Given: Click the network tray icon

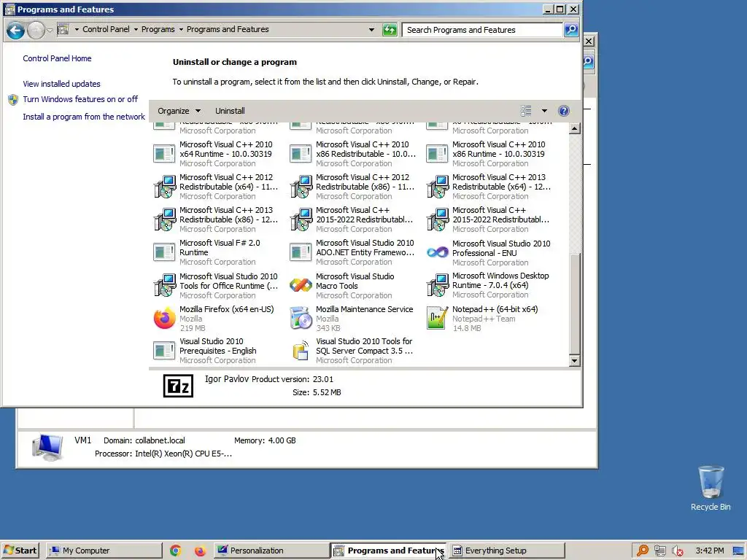Looking at the screenshot, I should [659, 551].
